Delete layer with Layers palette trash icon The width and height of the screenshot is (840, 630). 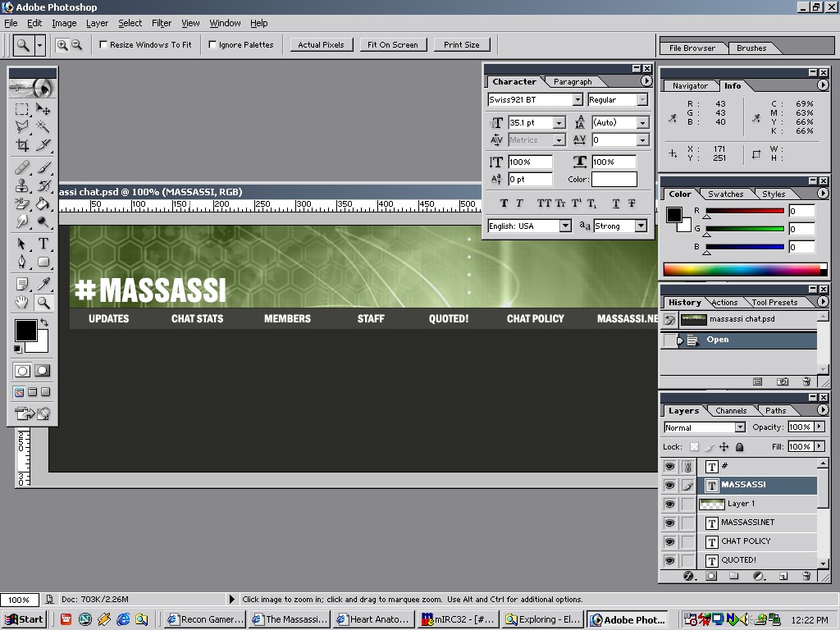pos(806,576)
